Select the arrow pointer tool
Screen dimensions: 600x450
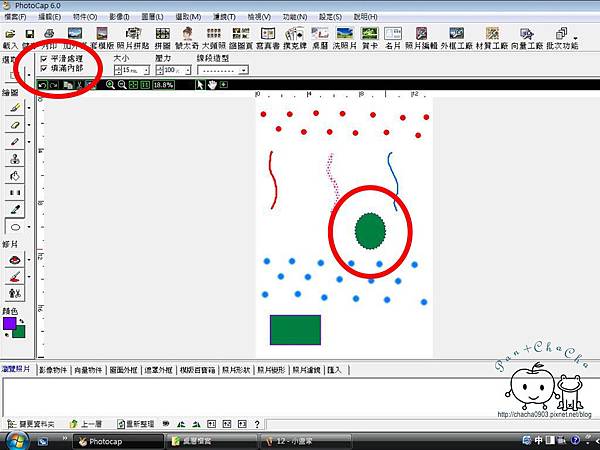(x=200, y=85)
